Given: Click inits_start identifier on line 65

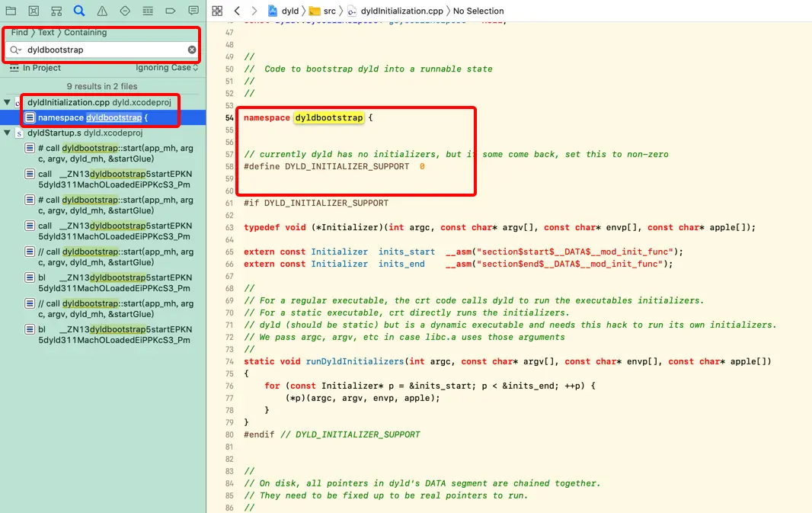Looking at the screenshot, I should pyautogui.click(x=407, y=252).
